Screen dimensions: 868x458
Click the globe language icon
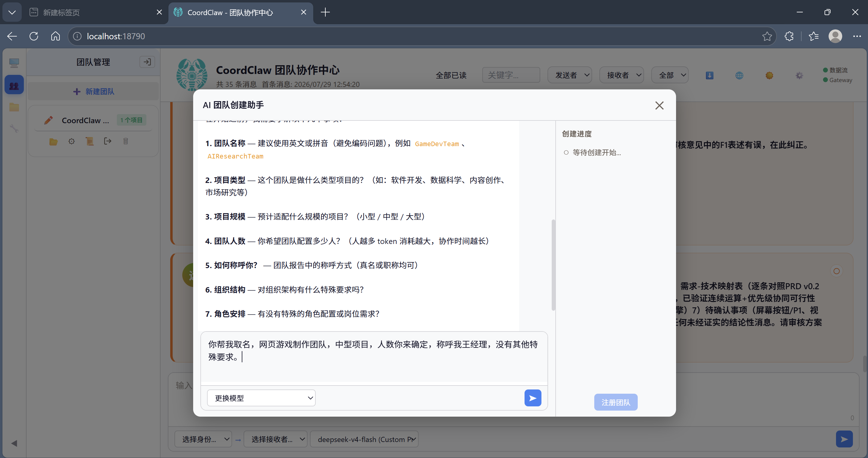pos(739,75)
